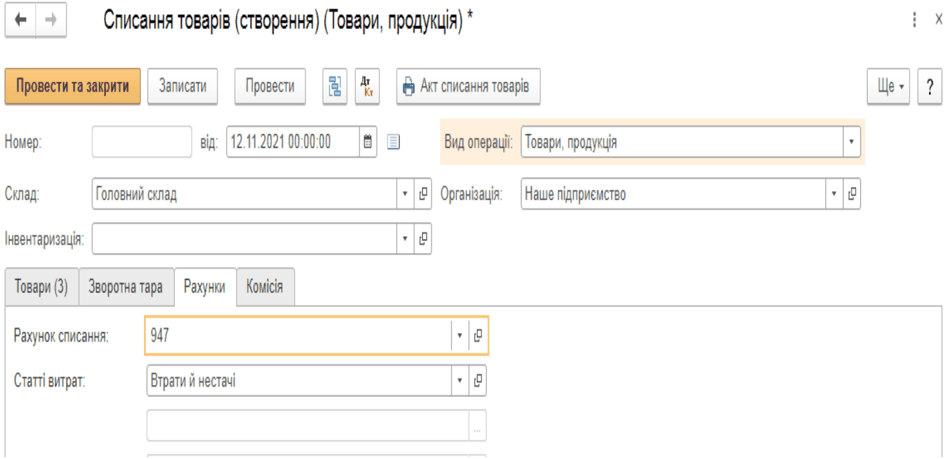Screen dimensions: 947x459
Task: Expand the Статті витрат dropdown arrow
Action: coord(460,380)
